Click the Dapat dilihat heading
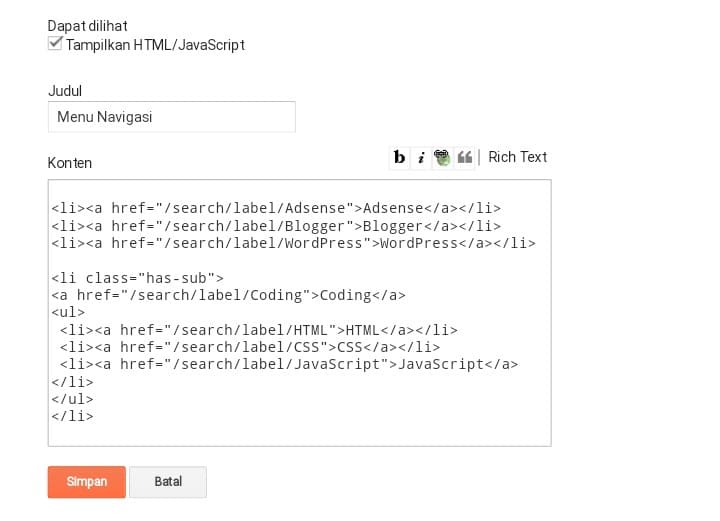 (x=87, y=26)
